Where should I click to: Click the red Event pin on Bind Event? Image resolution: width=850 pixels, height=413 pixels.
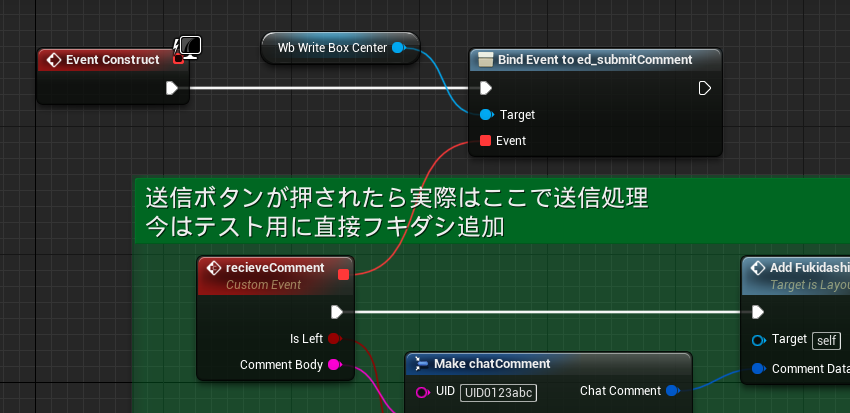pos(485,141)
